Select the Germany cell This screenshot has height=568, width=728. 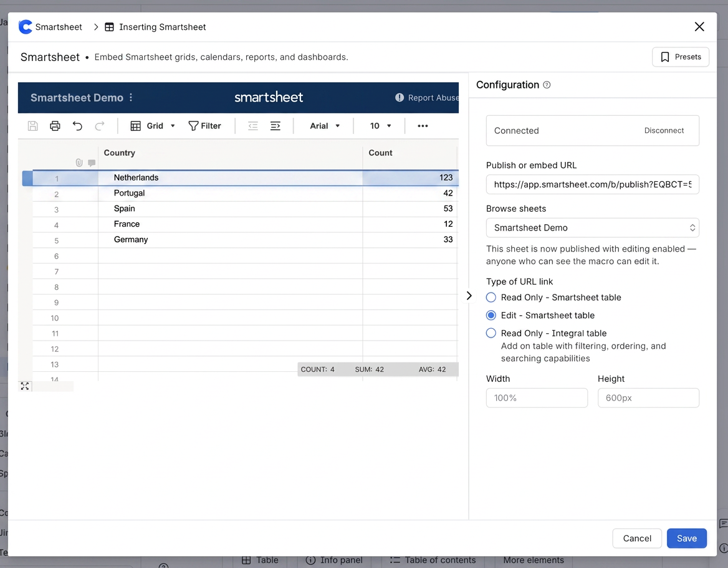[230, 239]
